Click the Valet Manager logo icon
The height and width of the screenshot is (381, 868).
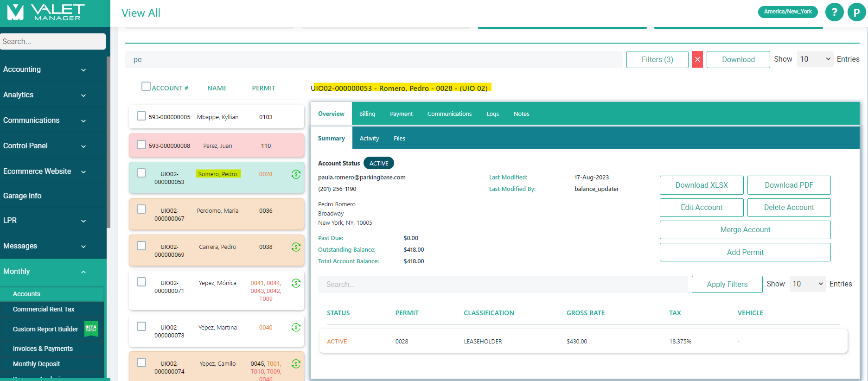(15, 13)
